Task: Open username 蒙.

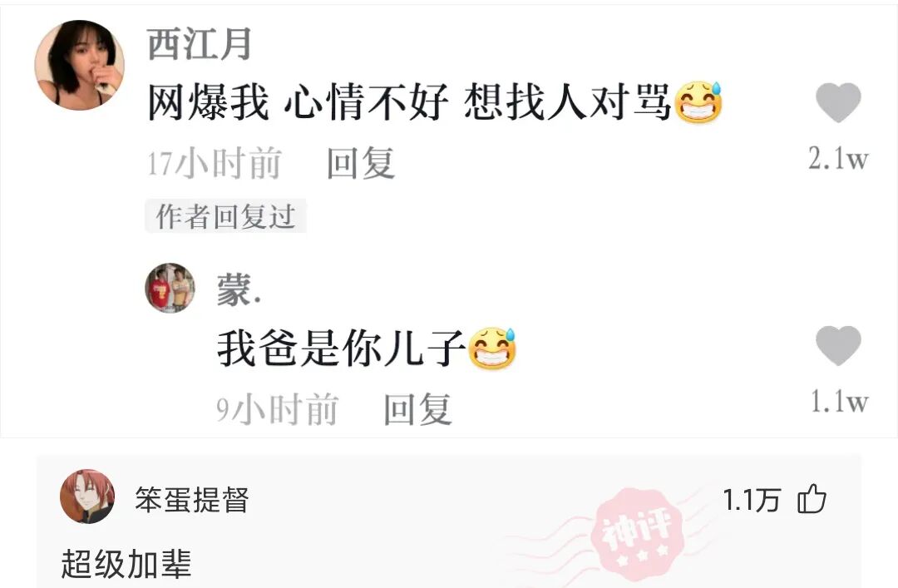Action: click(239, 289)
